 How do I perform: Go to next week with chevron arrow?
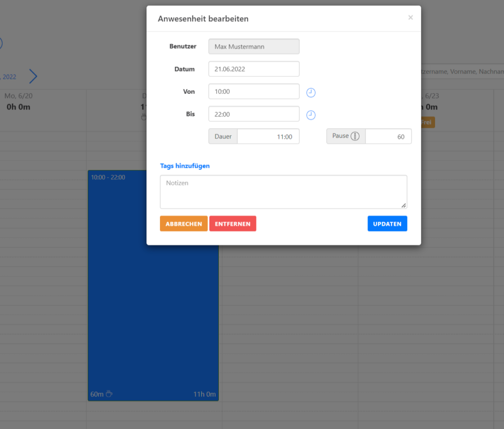[33, 76]
